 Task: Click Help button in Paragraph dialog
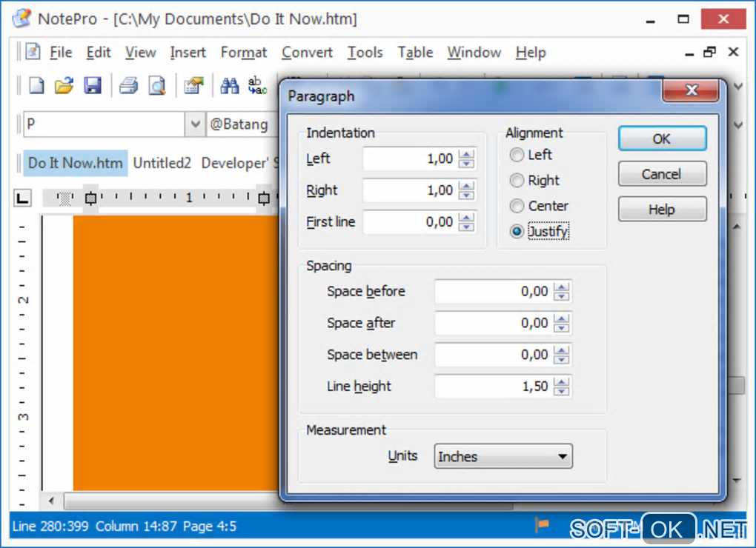click(662, 209)
